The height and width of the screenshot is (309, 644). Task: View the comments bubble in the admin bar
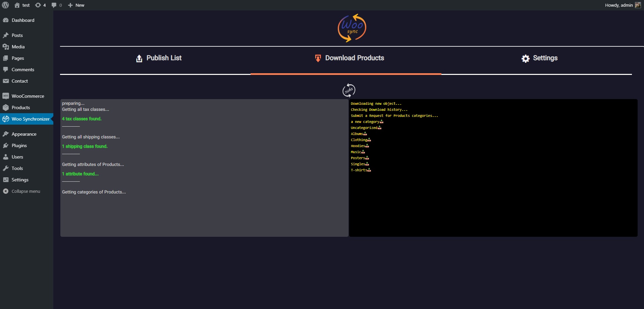[57, 5]
